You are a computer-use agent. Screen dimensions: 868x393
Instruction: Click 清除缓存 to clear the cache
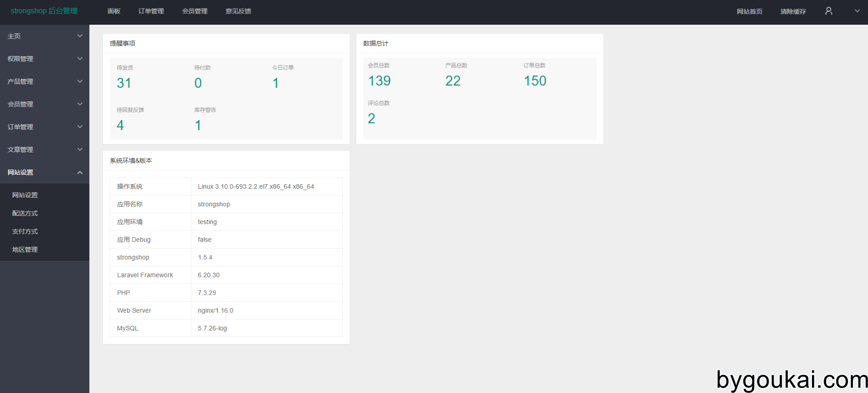coord(793,12)
